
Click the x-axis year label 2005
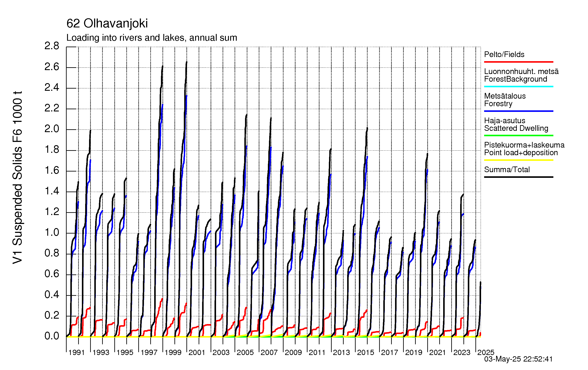pos(245,352)
